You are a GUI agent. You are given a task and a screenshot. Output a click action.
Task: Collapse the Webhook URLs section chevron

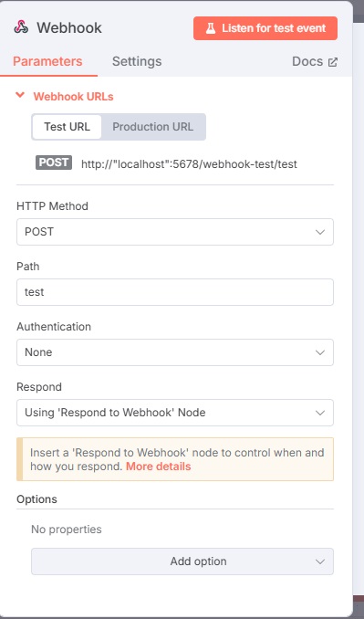(20, 95)
